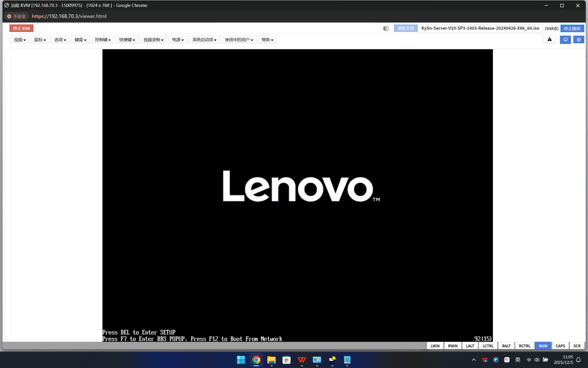Click the Chrome address bar URL
Image resolution: width=588 pixels, height=368 pixels.
(69, 16)
